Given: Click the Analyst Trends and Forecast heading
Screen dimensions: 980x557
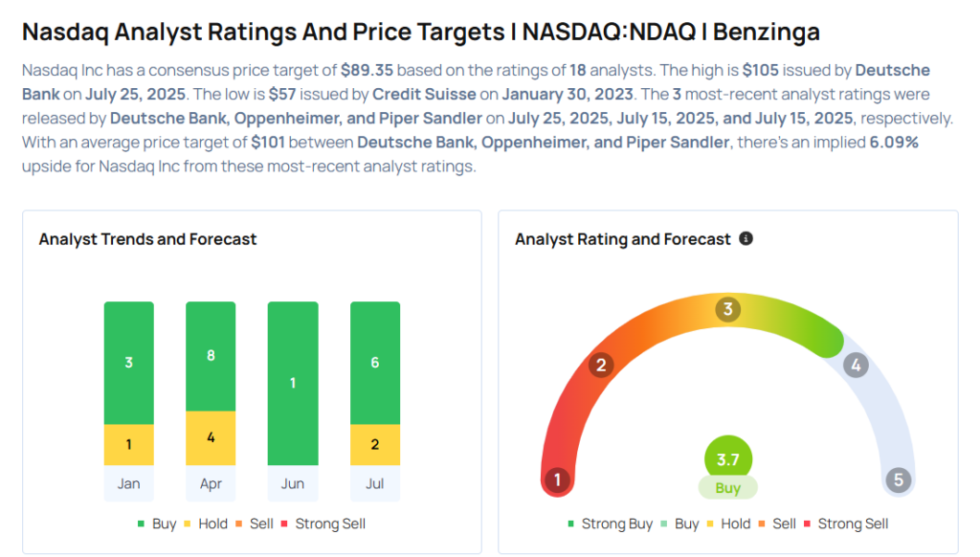Looking at the screenshot, I should point(147,239).
